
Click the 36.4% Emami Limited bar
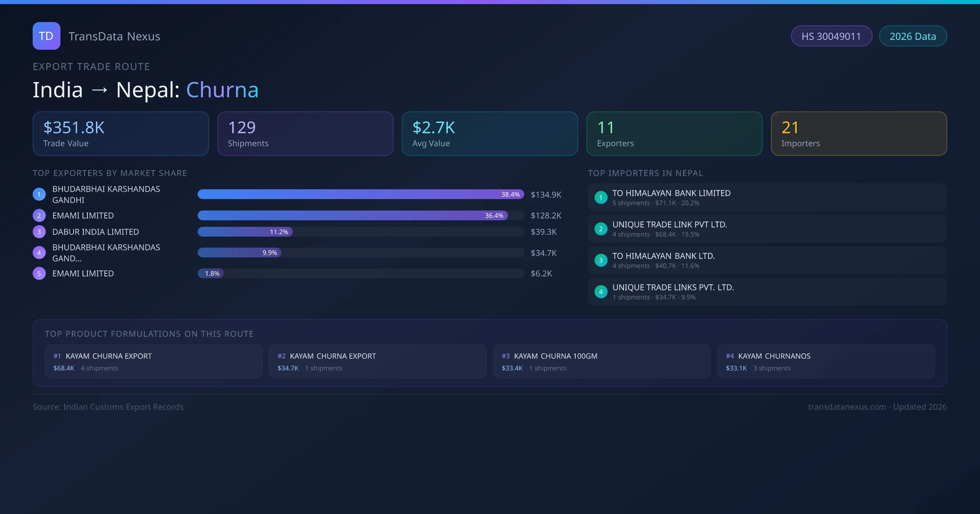[x=352, y=215]
